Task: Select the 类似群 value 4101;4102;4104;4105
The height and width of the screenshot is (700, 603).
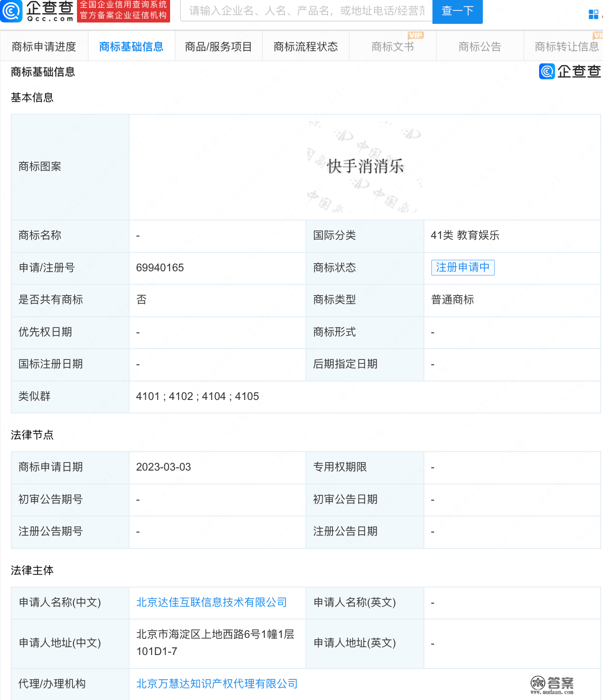Action: coord(198,396)
